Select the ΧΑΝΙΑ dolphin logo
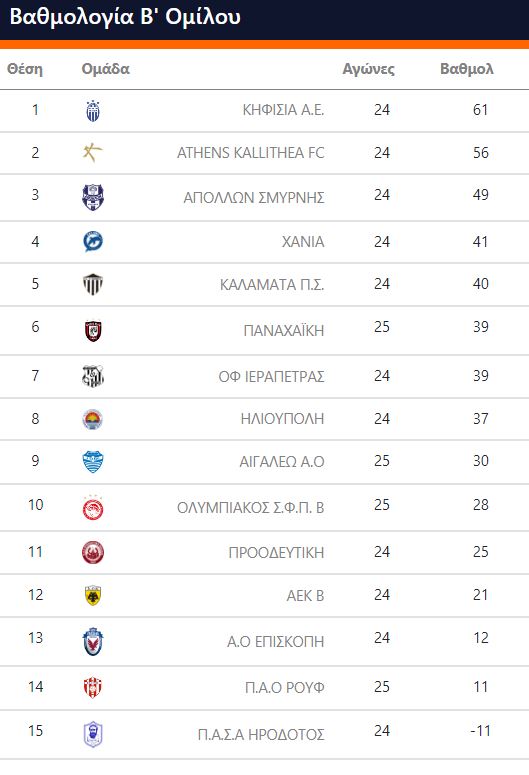The width and height of the screenshot is (529, 775). coord(93,242)
